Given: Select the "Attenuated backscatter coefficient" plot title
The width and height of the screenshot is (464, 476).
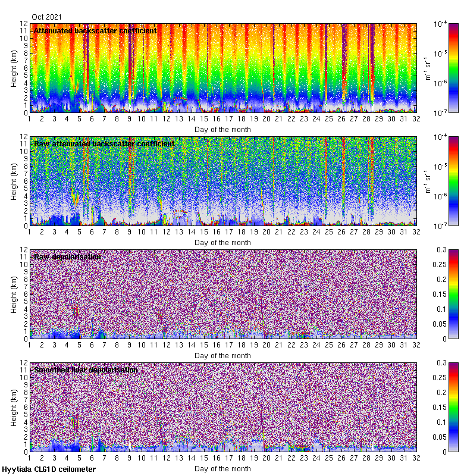Looking at the screenshot, I should (95, 30).
